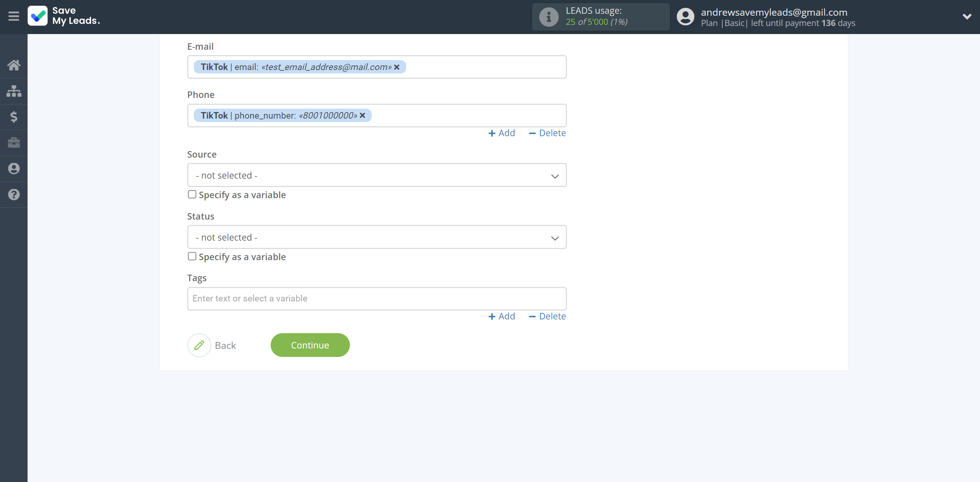Click Add under the Tags field

[501, 316]
